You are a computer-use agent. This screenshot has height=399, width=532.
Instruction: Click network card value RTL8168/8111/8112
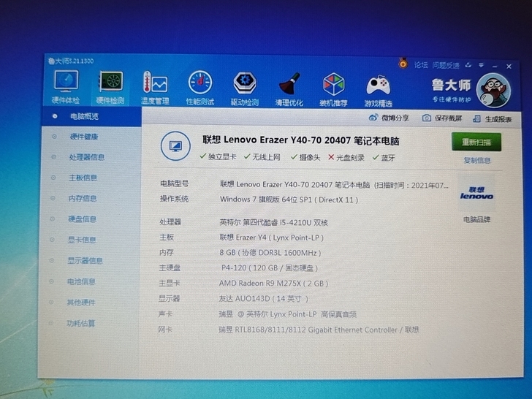(x=319, y=330)
